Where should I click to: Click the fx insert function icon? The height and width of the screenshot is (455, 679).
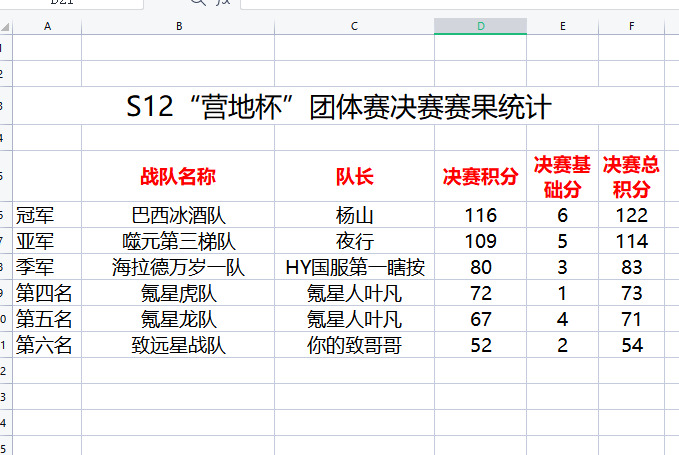tap(223, 3)
